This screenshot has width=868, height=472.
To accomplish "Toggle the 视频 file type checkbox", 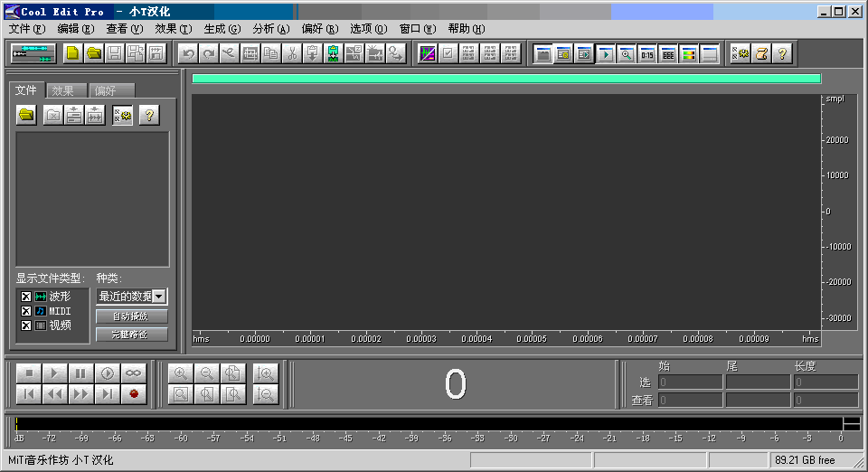I will 26,326.
